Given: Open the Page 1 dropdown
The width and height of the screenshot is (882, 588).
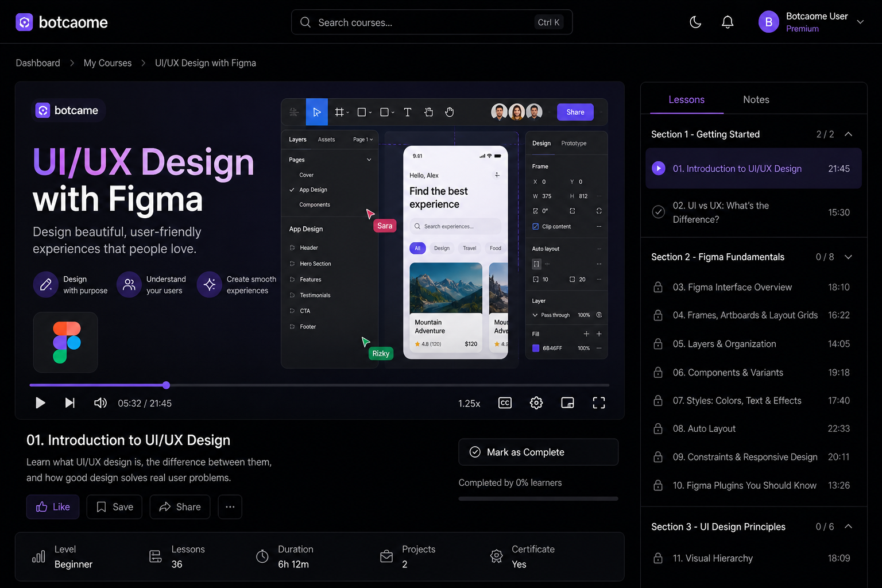Looking at the screenshot, I should pyautogui.click(x=363, y=140).
